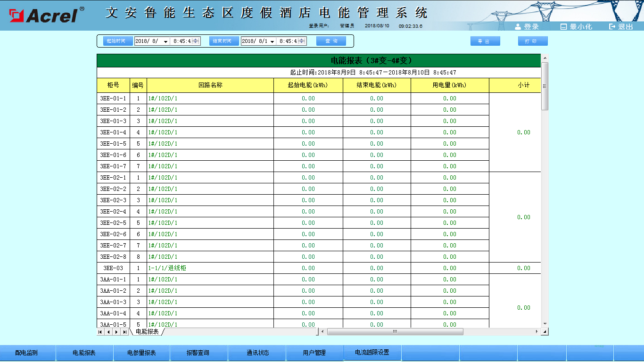This screenshot has height=362, width=644.
Task: Click the 打印 print button
Action: [533, 41]
